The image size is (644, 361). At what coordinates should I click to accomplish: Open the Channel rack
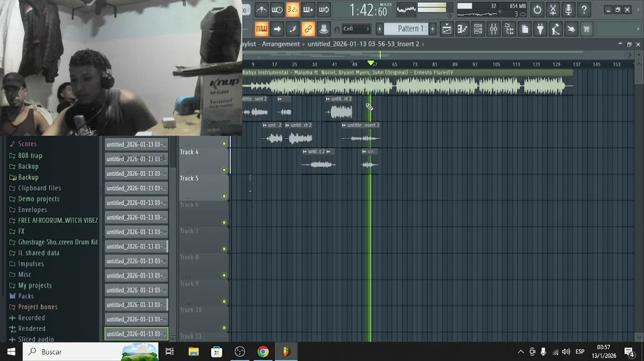pyautogui.click(x=478, y=29)
